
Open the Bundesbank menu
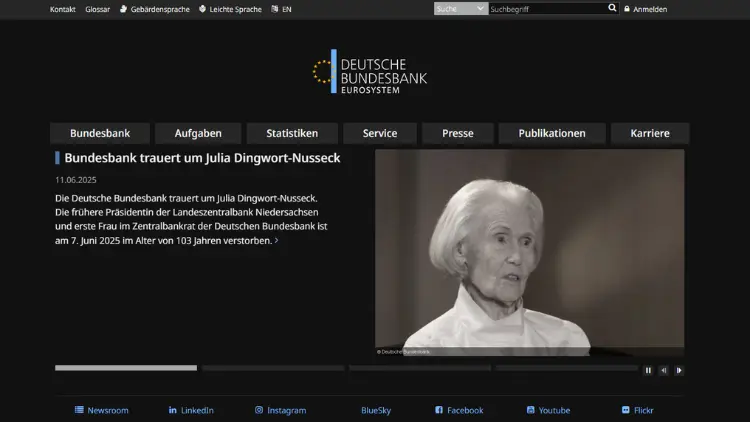[100, 133]
